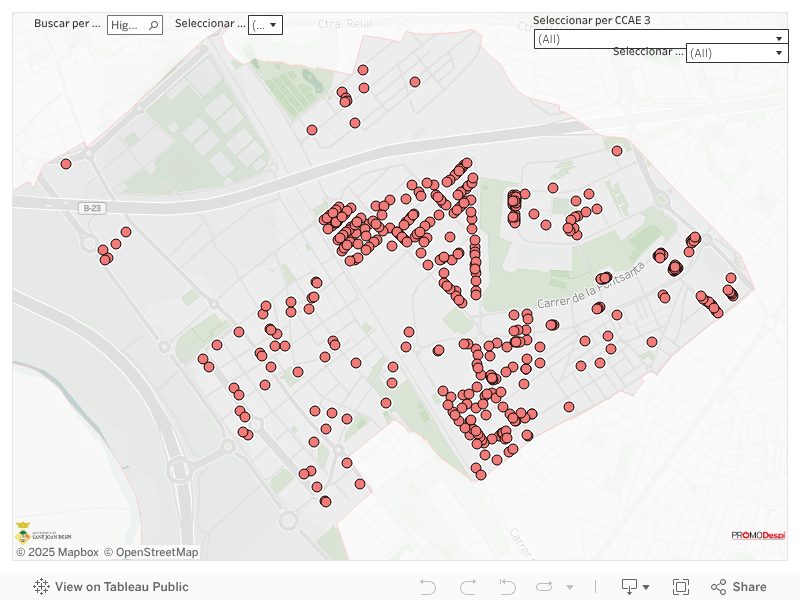Image resolution: width=800 pixels, height=600 pixels.
Task: Click the Redo arrow in the toolbar
Action: coord(468,587)
